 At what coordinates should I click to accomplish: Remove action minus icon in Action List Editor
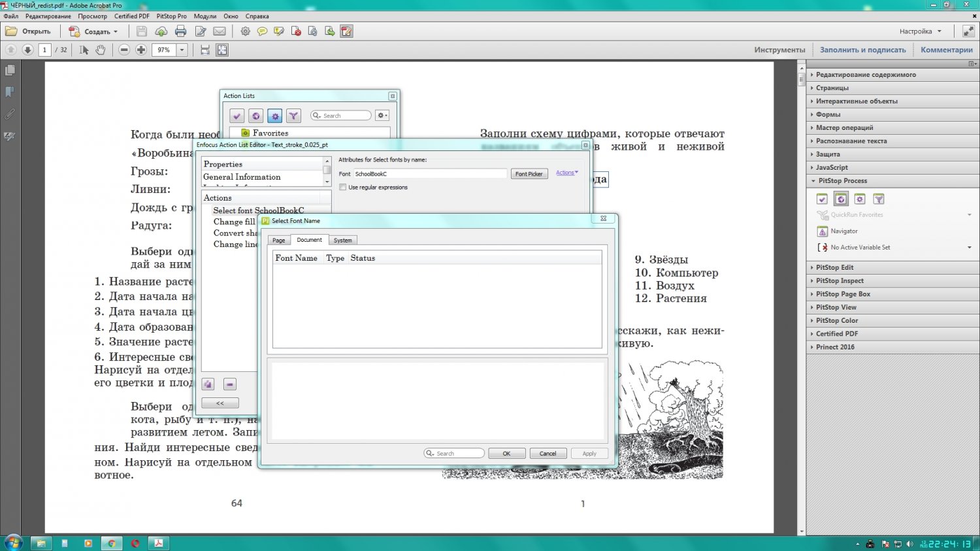click(229, 384)
